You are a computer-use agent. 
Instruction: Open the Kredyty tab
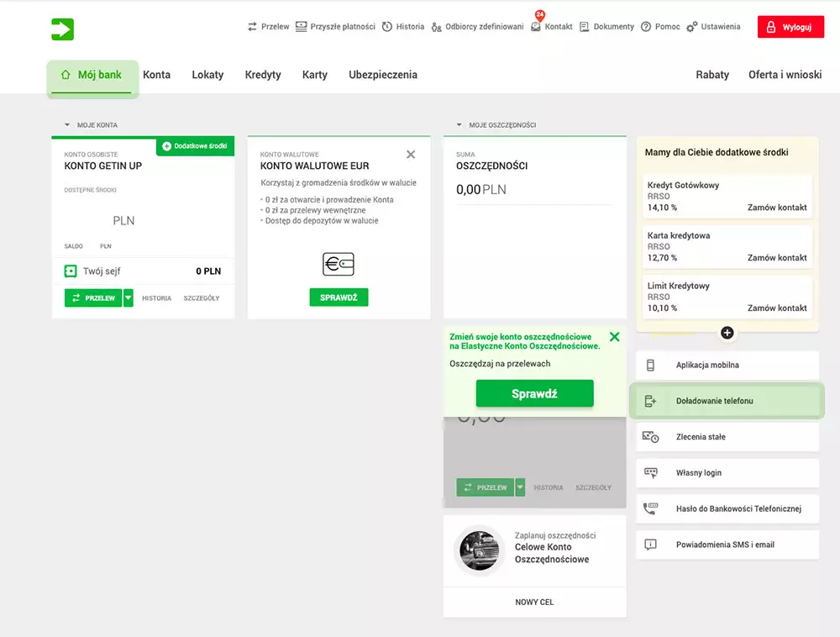point(263,75)
